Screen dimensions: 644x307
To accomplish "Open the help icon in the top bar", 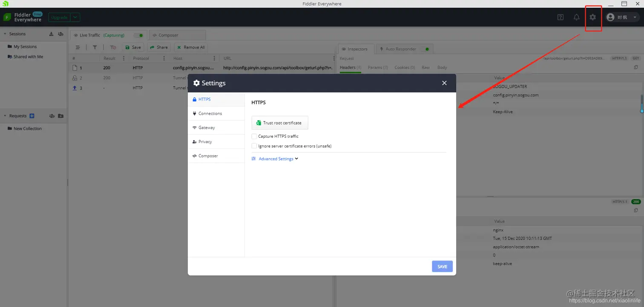I will coord(561,17).
